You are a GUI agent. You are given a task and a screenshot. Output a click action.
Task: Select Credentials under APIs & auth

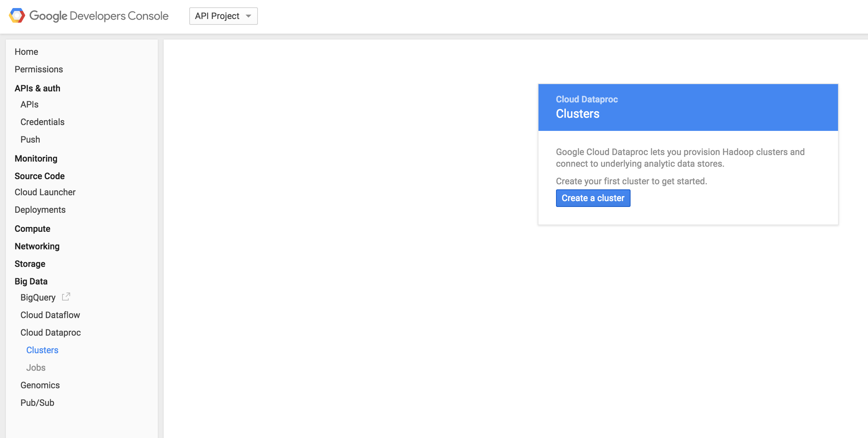(x=42, y=122)
